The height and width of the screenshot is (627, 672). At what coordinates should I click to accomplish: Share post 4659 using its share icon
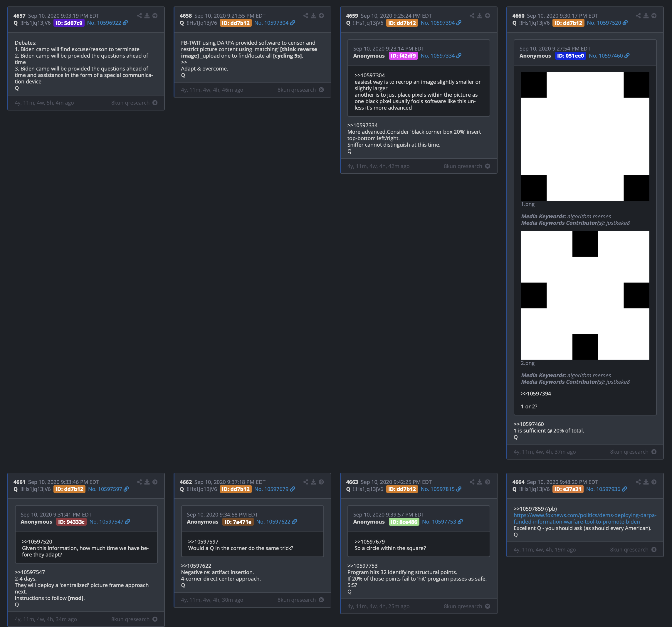[x=472, y=16]
